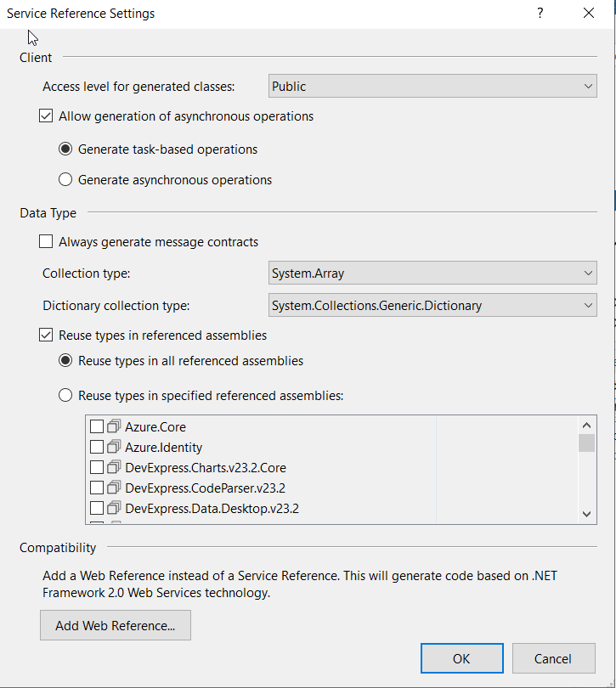Click the Add Web Reference button

(116, 626)
